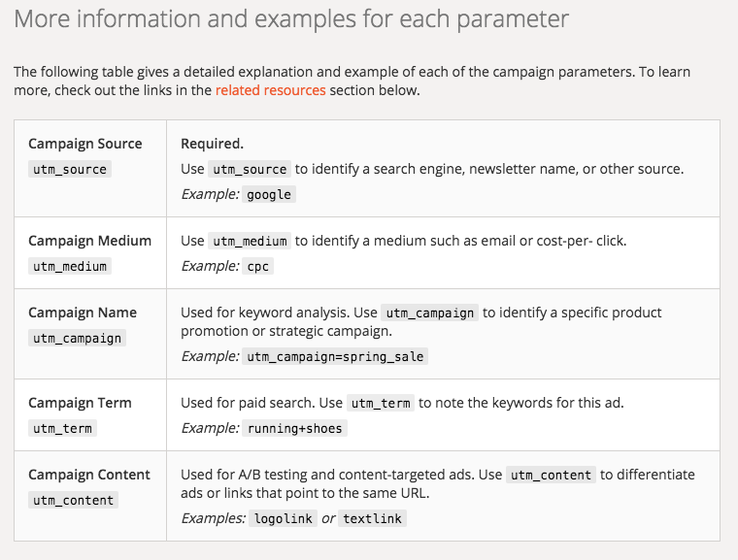Click the logolink example code
Viewport: 738px width, 560px height.
(x=284, y=518)
